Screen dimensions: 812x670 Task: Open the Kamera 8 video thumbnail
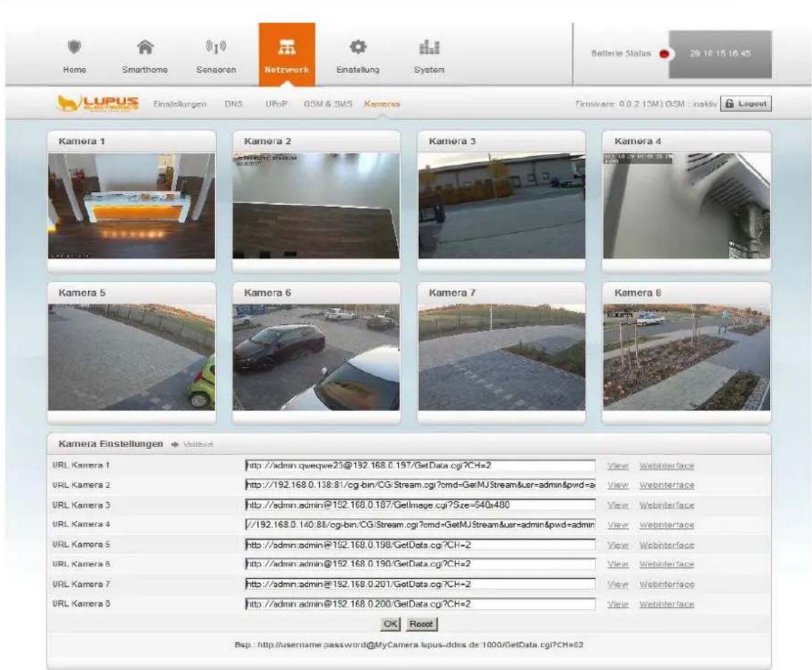686,357
